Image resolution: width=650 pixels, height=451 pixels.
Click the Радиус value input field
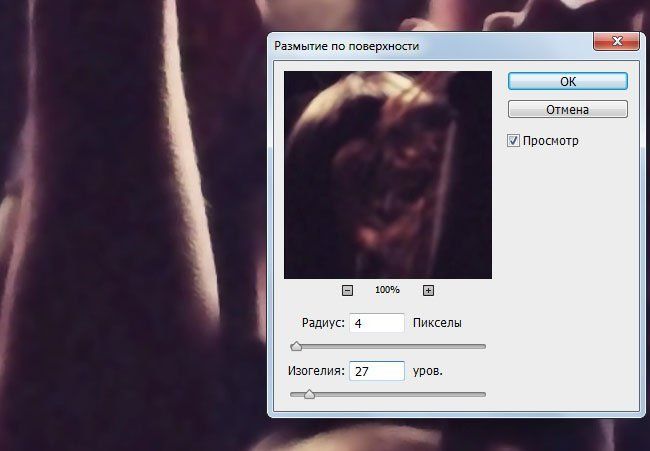[x=377, y=322]
